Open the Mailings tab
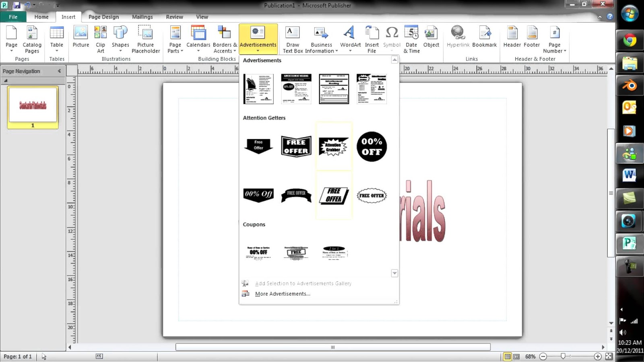The width and height of the screenshot is (644, 362). click(142, 17)
